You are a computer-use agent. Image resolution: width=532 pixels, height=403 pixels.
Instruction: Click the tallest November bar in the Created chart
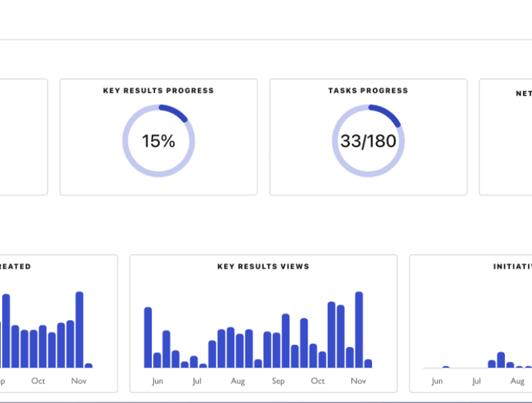[x=80, y=330]
